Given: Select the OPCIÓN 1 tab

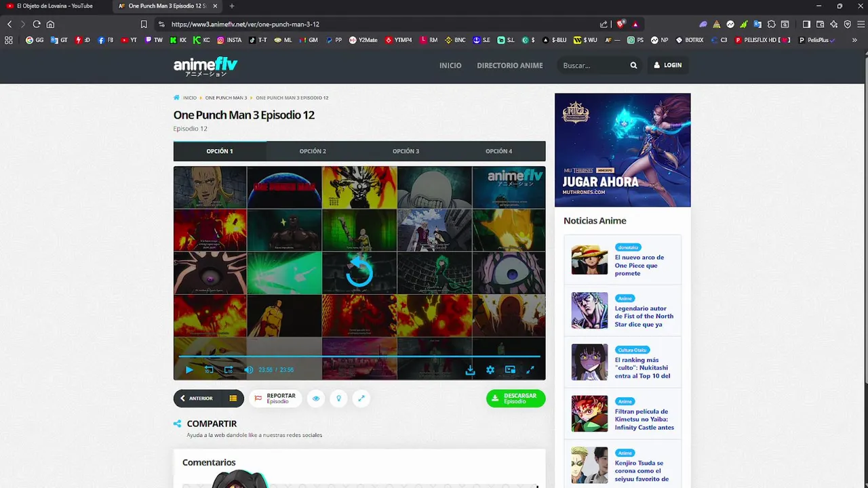Looking at the screenshot, I should tap(220, 151).
